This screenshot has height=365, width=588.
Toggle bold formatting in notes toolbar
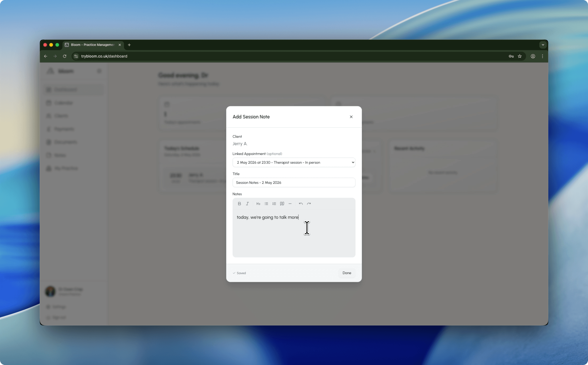(239, 203)
